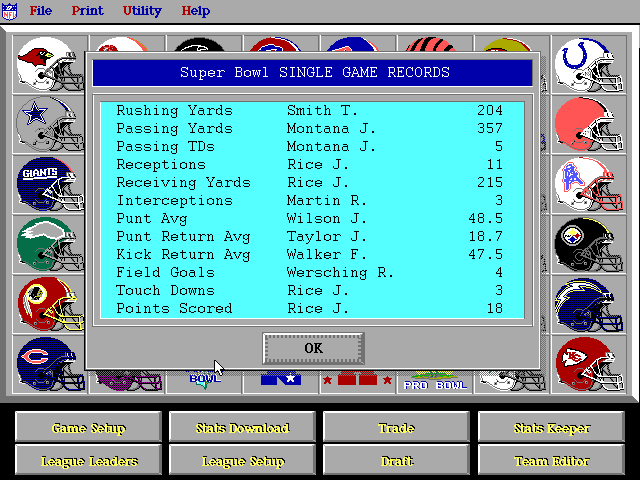Select the black Steelers helmet
The image size is (640, 480).
pyautogui.click(x=589, y=244)
